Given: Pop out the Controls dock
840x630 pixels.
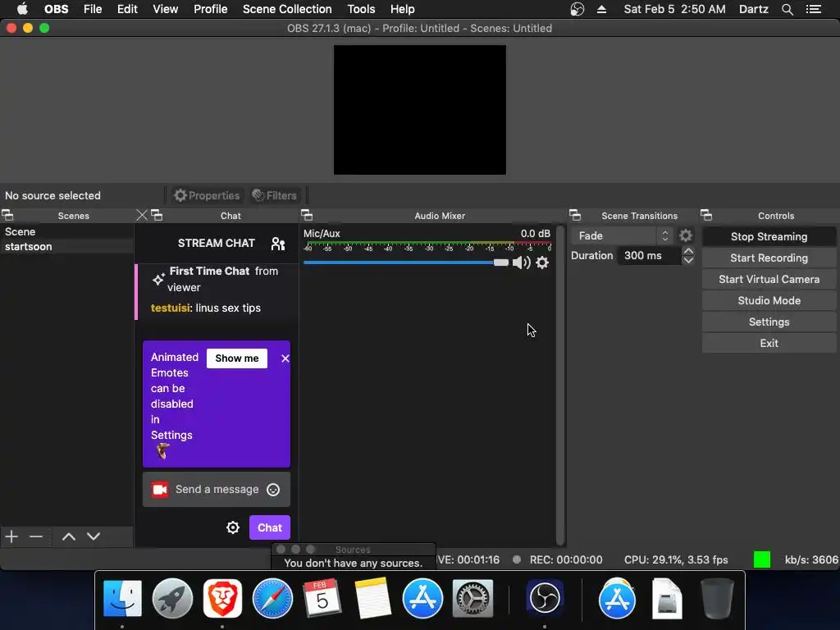Looking at the screenshot, I should click(x=706, y=216).
